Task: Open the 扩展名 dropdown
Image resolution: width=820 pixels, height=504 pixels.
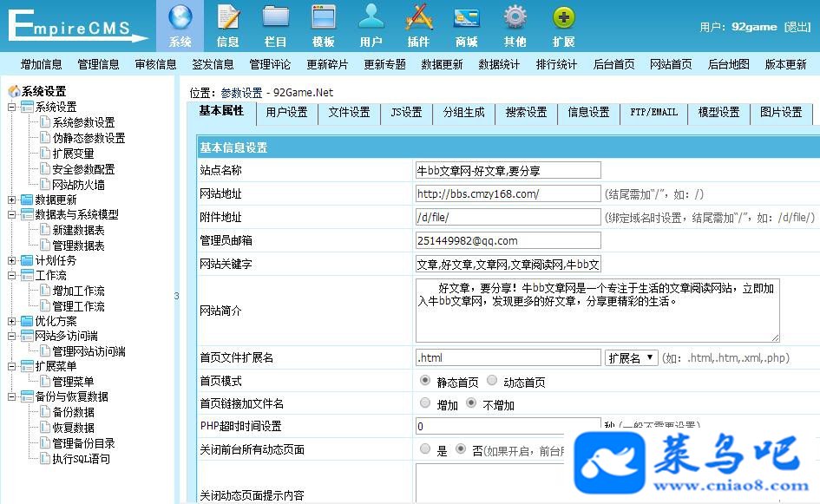Action: [631, 357]
